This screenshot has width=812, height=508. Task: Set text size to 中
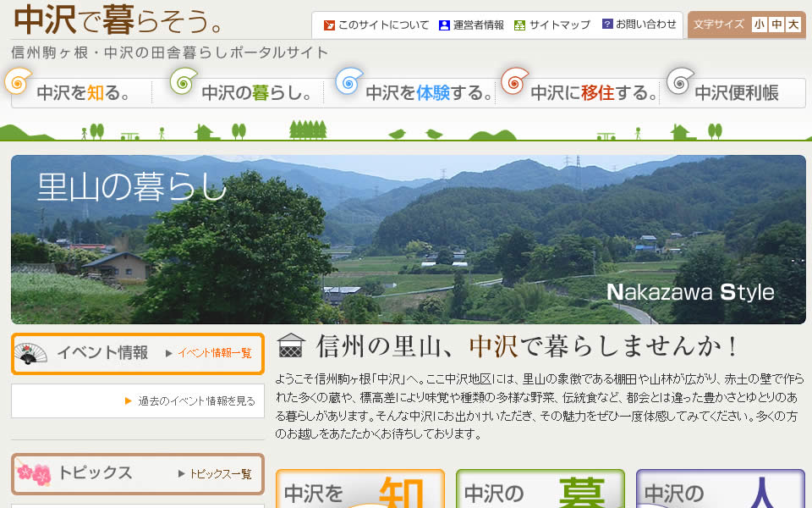point(776,25)
